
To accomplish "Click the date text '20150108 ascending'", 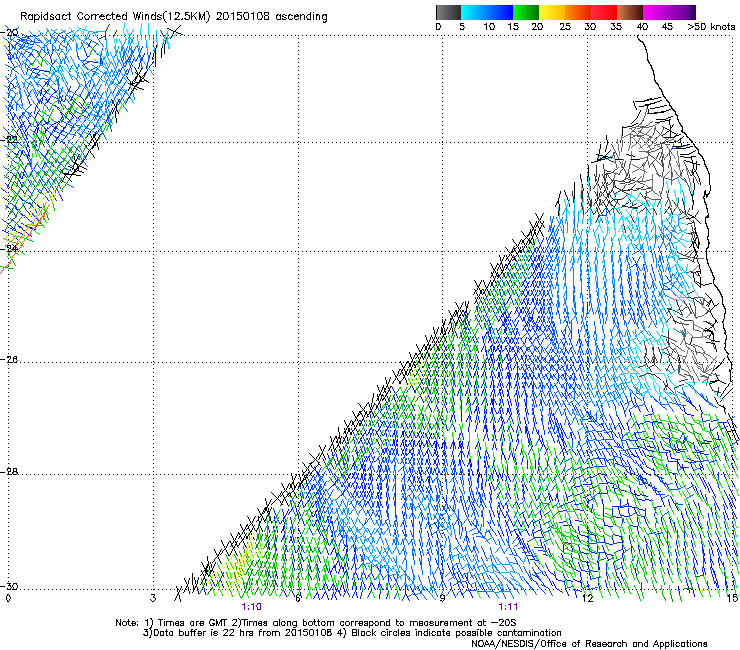I will pyautogui.click(x=271, y=17).
